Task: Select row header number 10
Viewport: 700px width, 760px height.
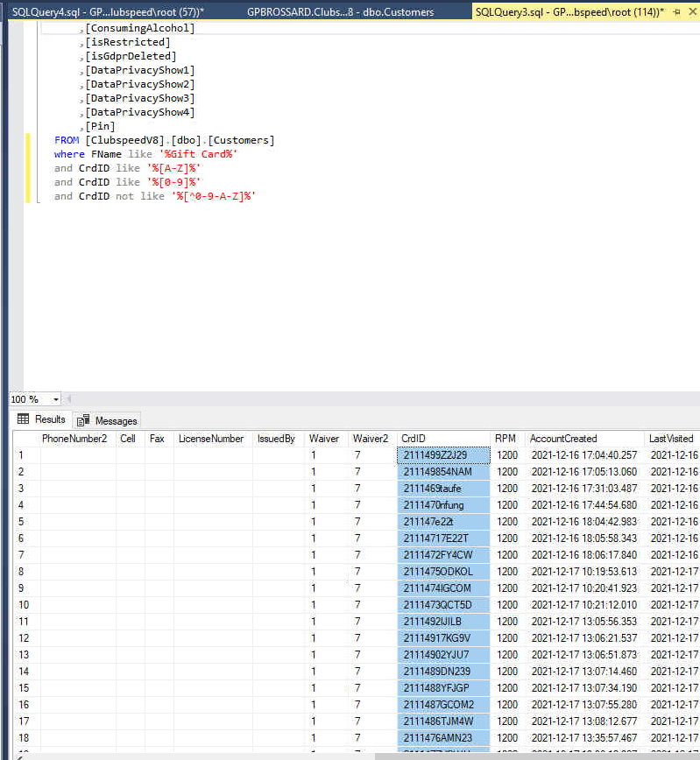Action: [26, 605]
